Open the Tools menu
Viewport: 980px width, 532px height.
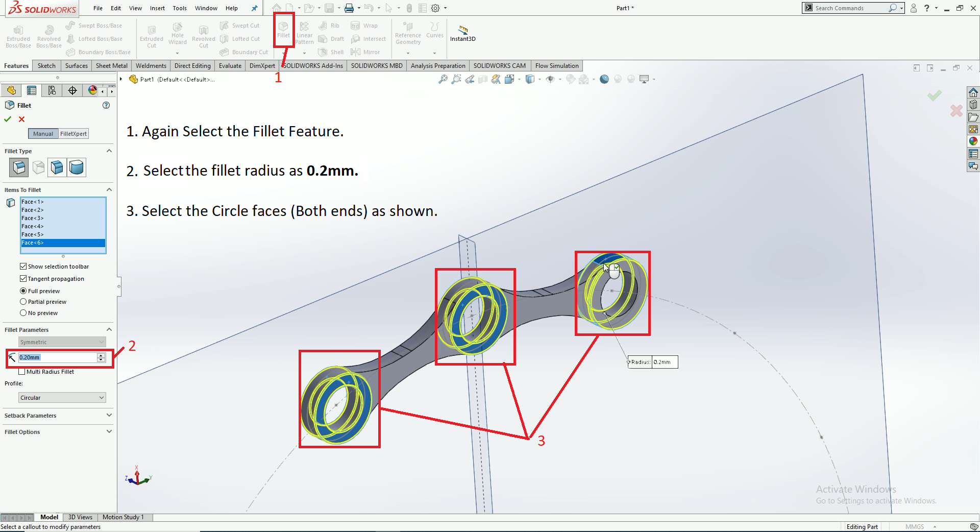(x=180, y=8)
